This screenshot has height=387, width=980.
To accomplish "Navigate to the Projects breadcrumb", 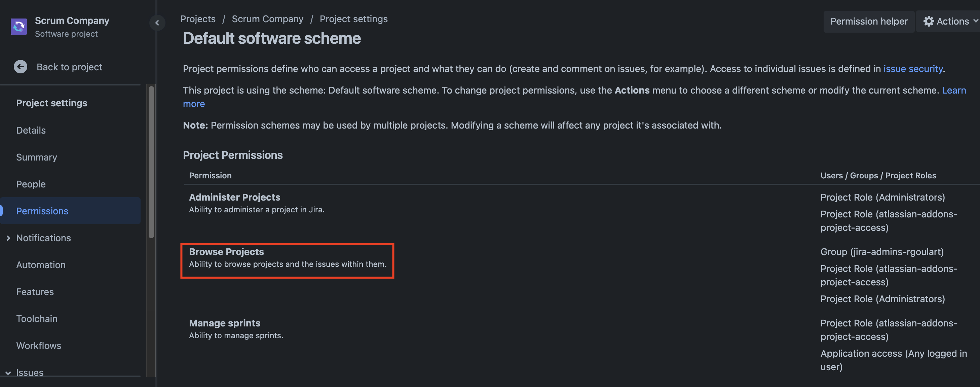I will pyautogui.click(x=197, y=19).
